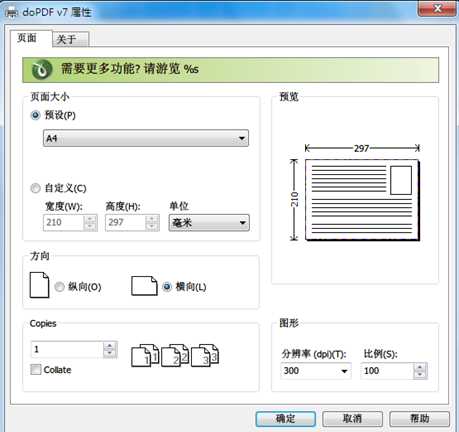This screenshot has width=459, height=432.
Task: Click the page set 2 collate illustration
Action: tap(175, 355)
